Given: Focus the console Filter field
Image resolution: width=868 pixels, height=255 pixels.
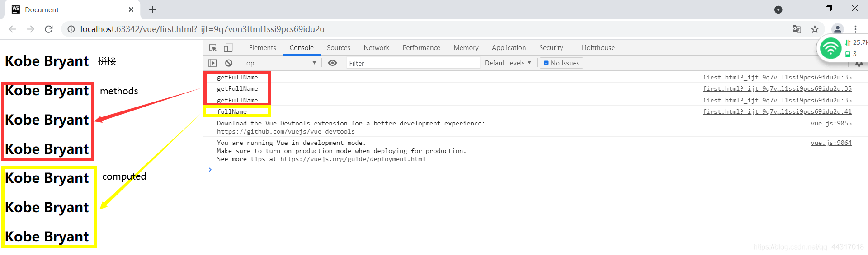Looking at the screenshot, I should pos(413,63).
